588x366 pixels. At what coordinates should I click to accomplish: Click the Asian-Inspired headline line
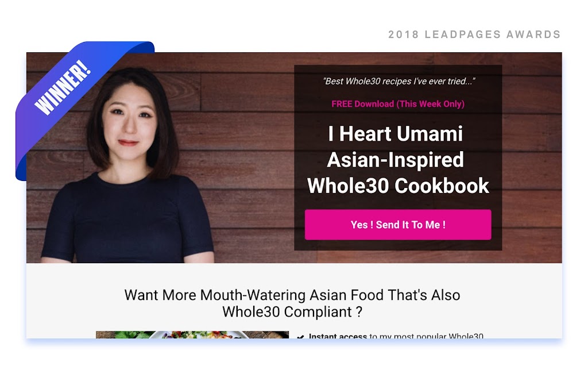(396, 160)
